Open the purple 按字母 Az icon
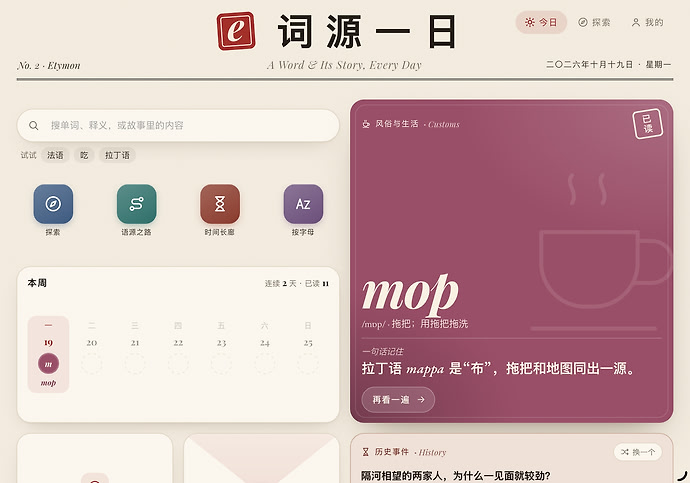This screenshot has height=483, width=690. coord(303,204)
